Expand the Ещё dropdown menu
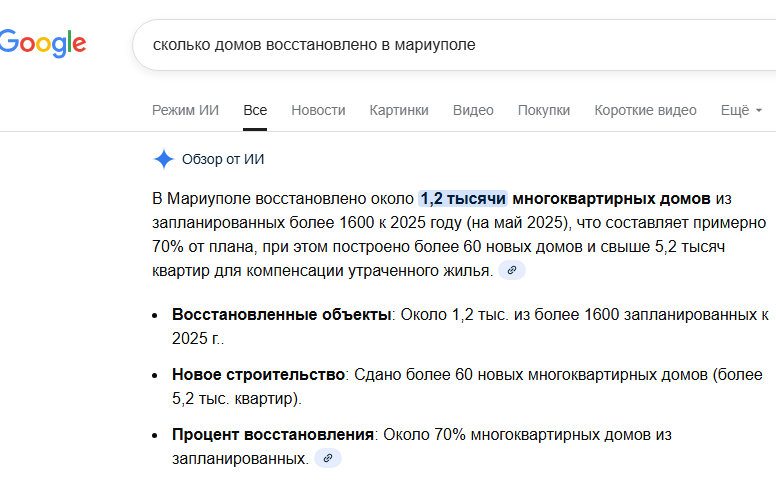The width and height of the screenshot is (776, 482). click(741, 110)
